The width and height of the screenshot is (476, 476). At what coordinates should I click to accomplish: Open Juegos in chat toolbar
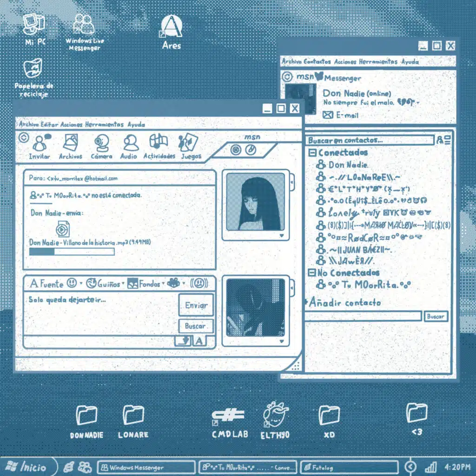click(x=188, y=142)
